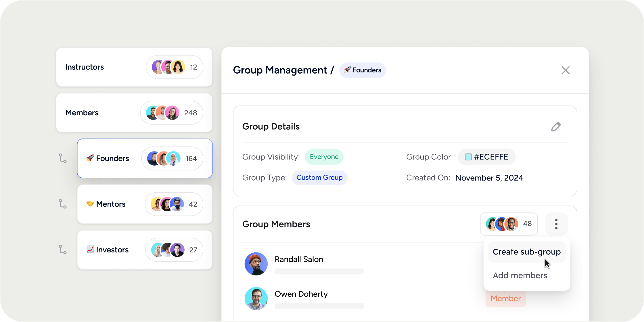The height and width of the screenshot is (322, 644).
Task: Click the Member role badge for Owen Doherty
Action: pyautogui.click(x=506, y=298)
